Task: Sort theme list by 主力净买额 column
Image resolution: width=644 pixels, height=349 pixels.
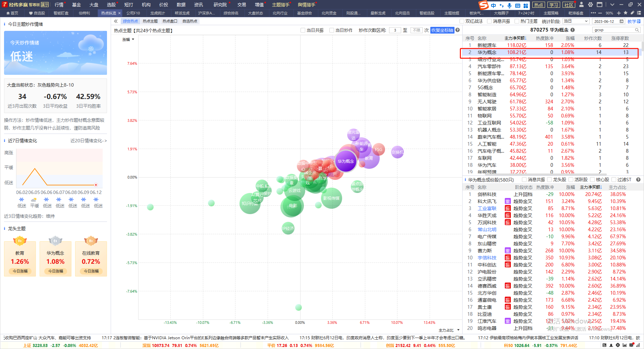Action: tap(516, 38)
